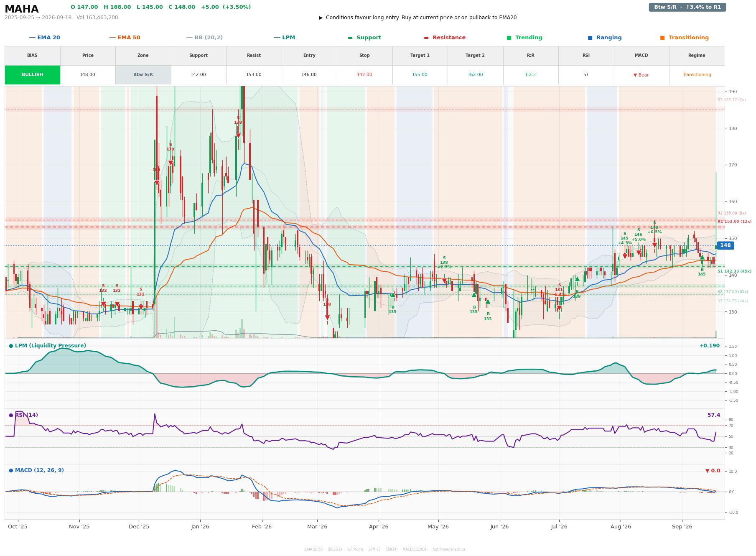Click the blue 148 current price tag
Screen dimensions: 756x556
coord(725,245)
